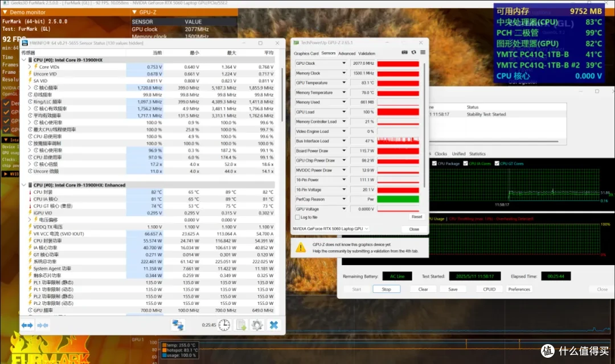This screenshot has height=364, width=615.
Task: Switch to Unified tab in stability test
Action: (x=458, y=154)
